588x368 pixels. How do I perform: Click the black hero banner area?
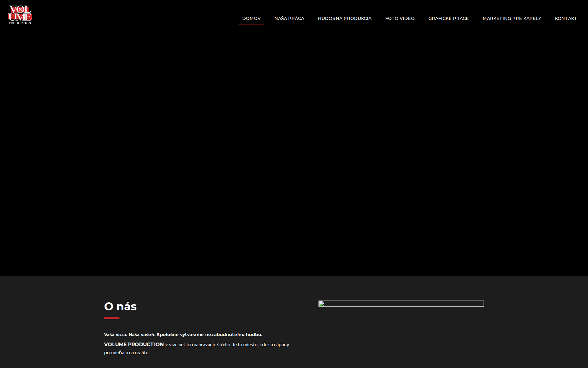click(294, 153)
